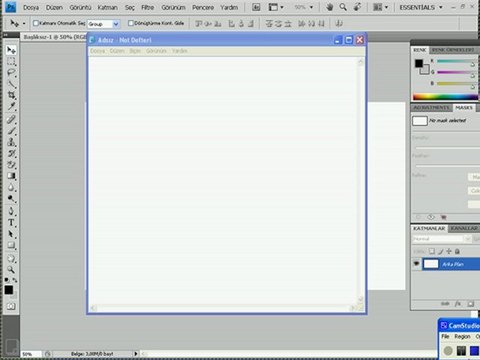Launch Bridge from the application bar
This screenshot has height=360, width=480.
click(x=256, y=7)
